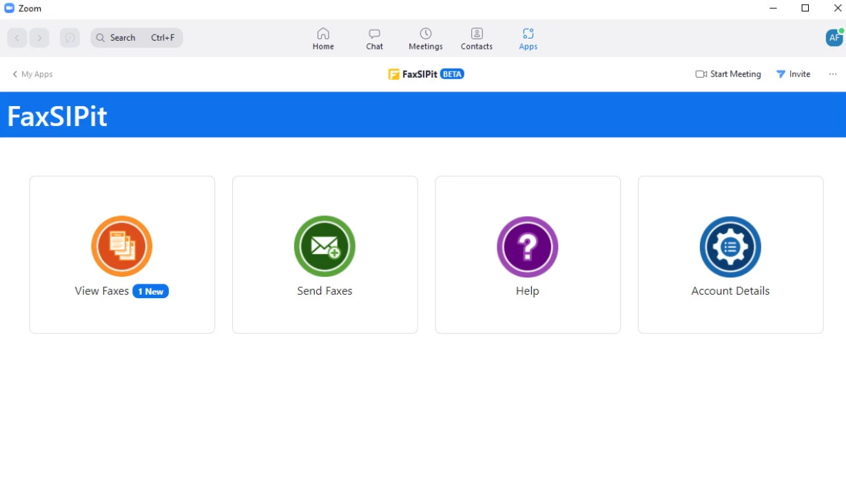Navigate forward with the right arrow button
846x504 pixels.
coord(39,38)
